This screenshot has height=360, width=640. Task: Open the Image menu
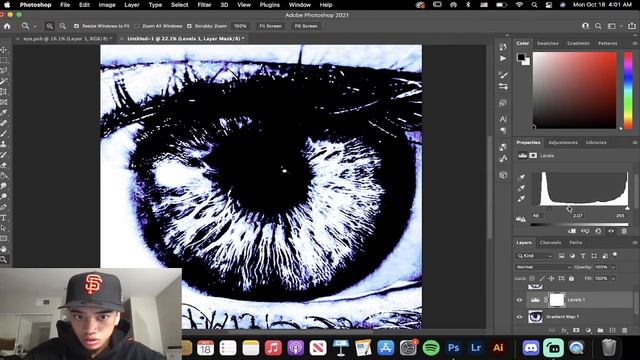107,5
